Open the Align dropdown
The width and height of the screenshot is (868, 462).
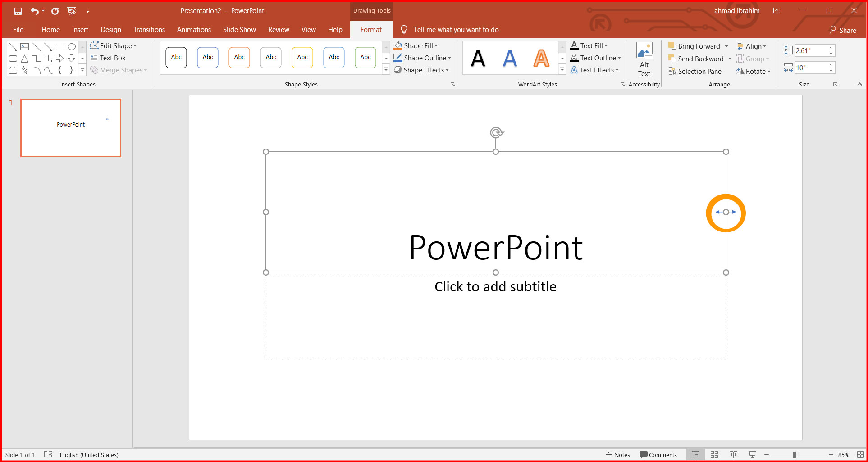coord(751,46)
